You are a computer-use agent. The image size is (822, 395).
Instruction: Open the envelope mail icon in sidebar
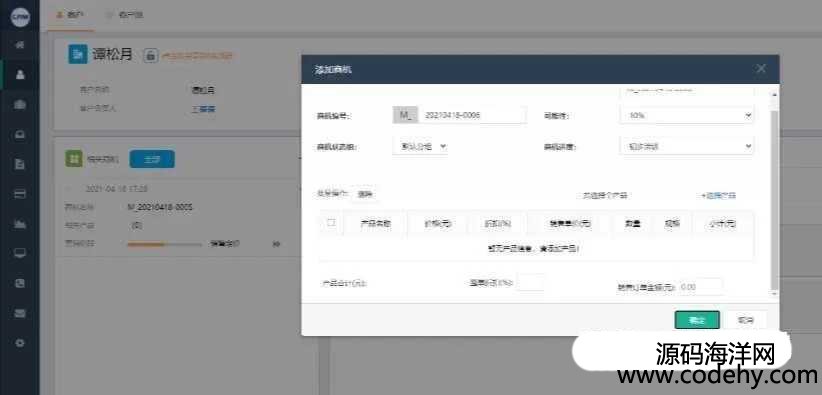20,313
